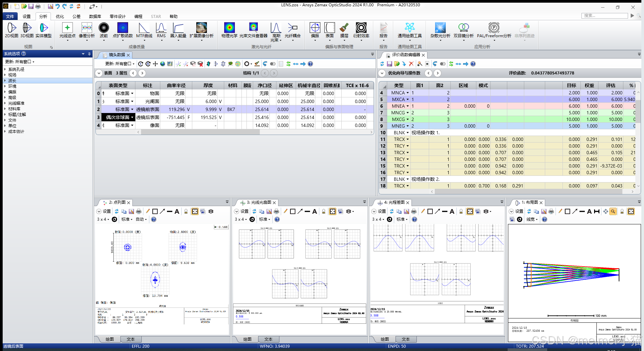Collapse 表面 3 属性 chevron in lens data
This screenshot has width=644, height=351.
click(99, 73)
